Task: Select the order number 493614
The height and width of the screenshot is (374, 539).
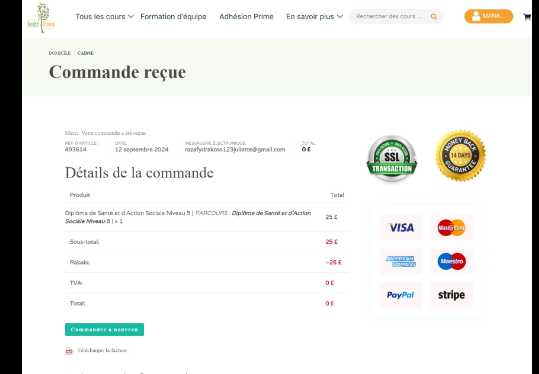Action: coord(76,149)
